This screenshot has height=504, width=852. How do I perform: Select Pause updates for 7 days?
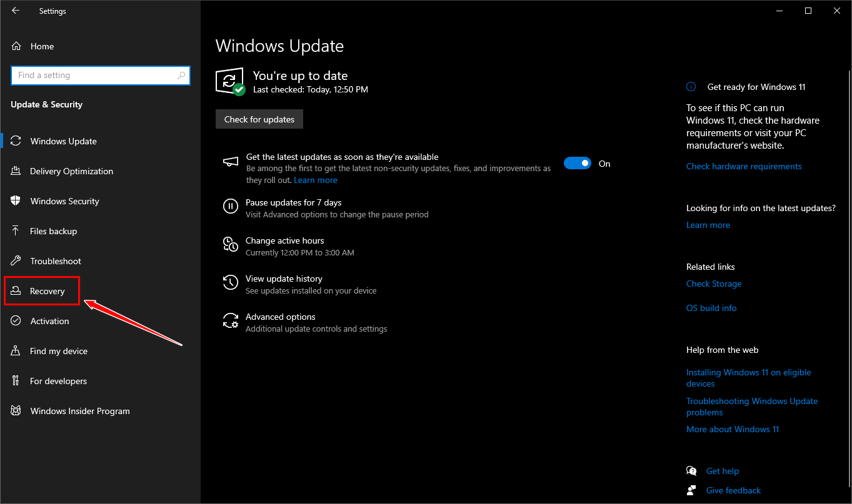pyautogui.click(x=294, y=202)
